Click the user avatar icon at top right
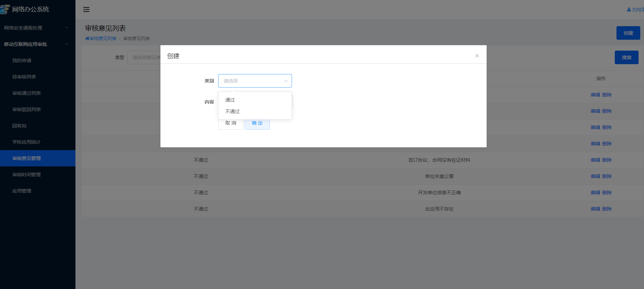This screenshot has width=644, height=289. 629,10
